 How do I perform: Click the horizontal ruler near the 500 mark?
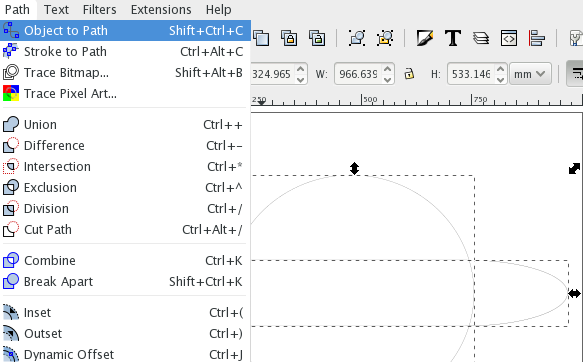click(370, 100)
